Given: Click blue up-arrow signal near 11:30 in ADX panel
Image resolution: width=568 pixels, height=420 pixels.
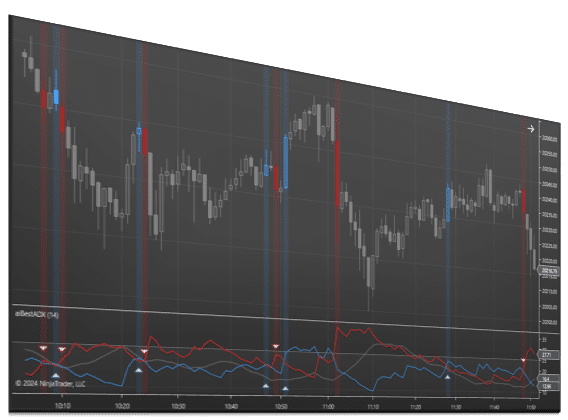Looking at the screenshot, I should (448, 377).
